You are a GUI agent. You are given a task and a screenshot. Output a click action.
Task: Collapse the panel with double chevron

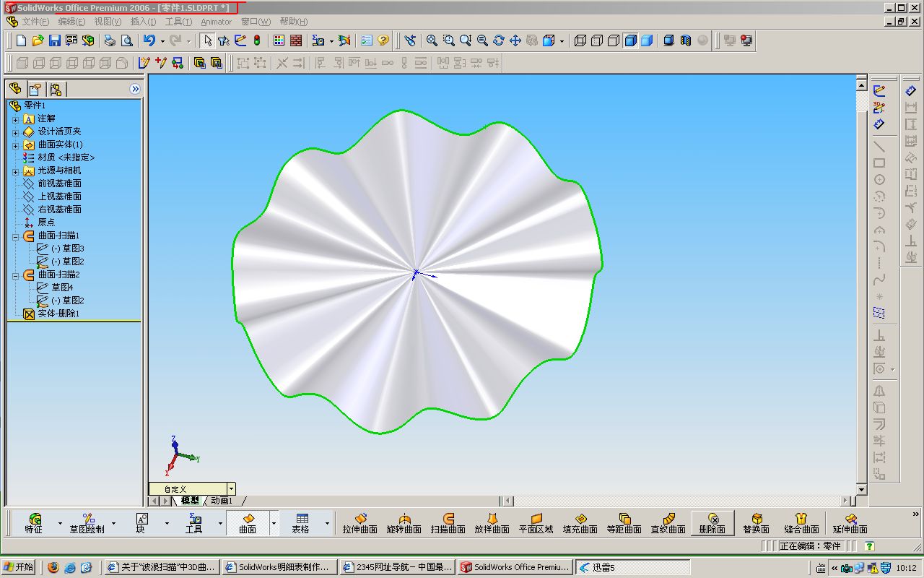coord(135,89)
